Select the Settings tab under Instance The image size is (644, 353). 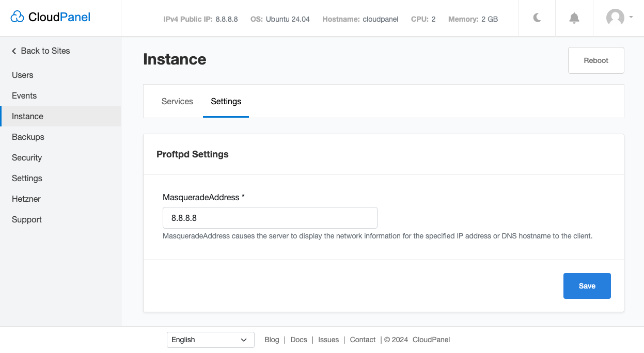tap(226, 102)
